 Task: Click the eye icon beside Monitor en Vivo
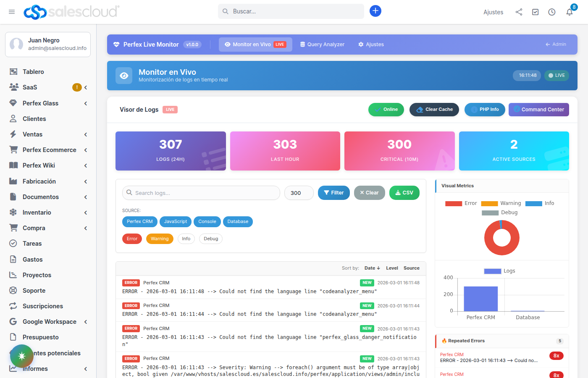[x=124, y=76]
